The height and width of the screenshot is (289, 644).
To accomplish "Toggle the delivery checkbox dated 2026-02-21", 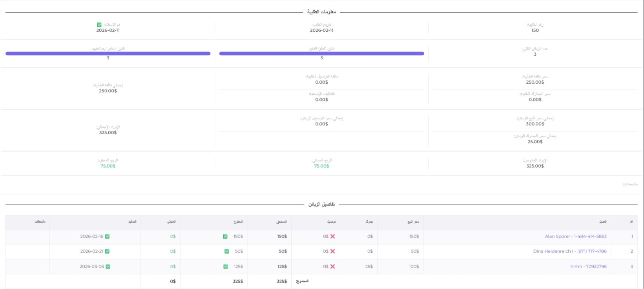I will pyautogui.click(x=108, y=251).
